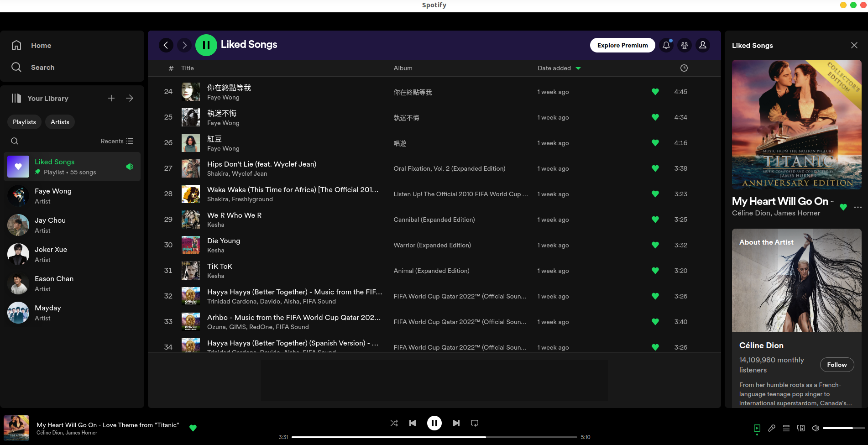Unlike Die Young heart
The height and width of the screenshot is (445, 868).
point(655,245)
